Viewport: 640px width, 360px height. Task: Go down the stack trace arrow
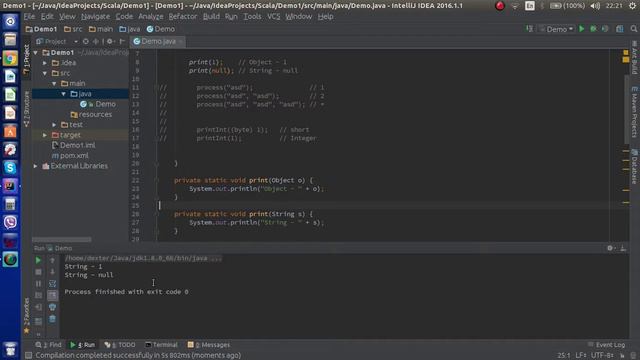(52, 272)
